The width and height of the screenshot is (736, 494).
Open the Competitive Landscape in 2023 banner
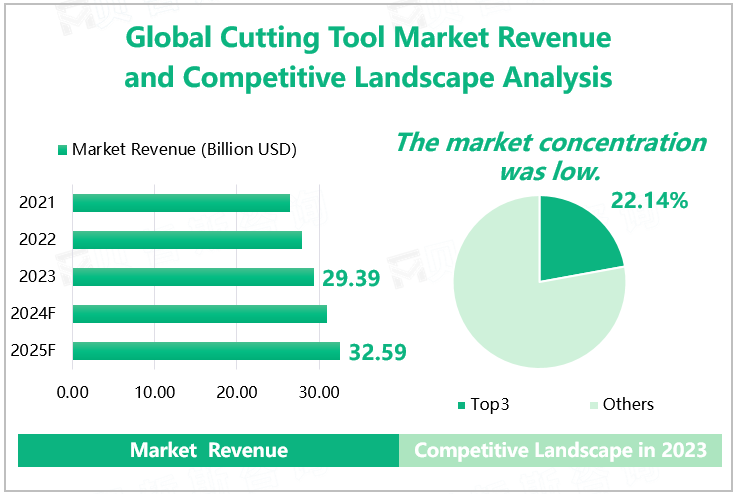(560, 451)
